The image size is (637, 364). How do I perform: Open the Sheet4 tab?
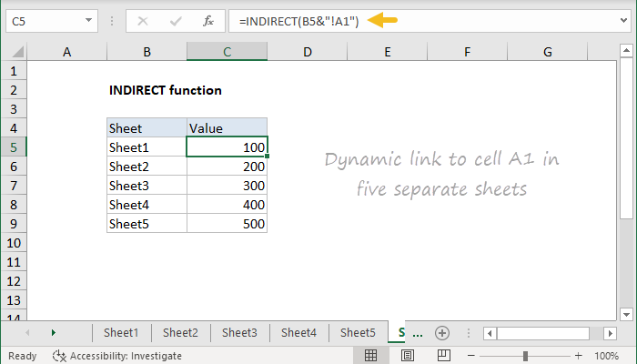pyautogui.click(x=298, y=333)
